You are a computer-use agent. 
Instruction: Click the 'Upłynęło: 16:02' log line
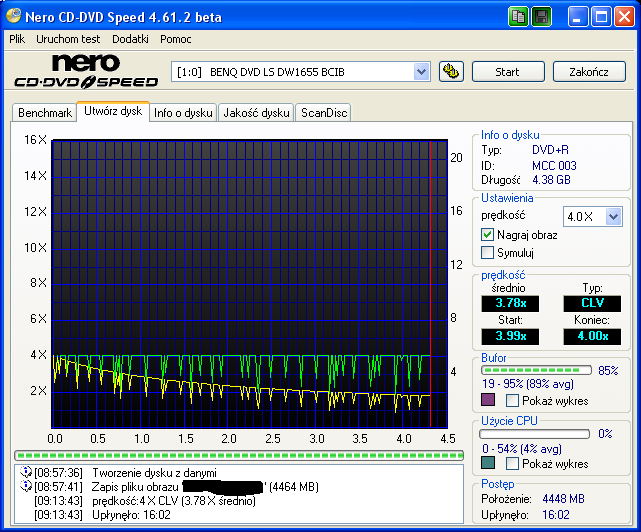coord(131,515)
